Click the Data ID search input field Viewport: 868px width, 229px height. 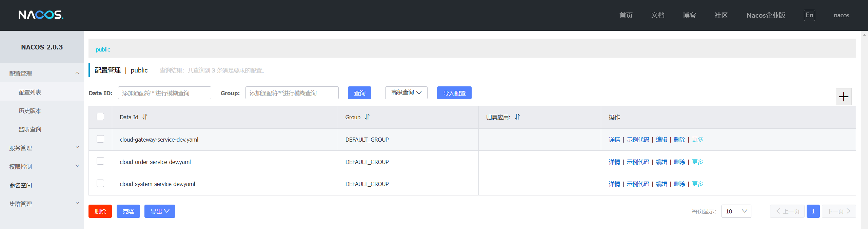point(164,93)
